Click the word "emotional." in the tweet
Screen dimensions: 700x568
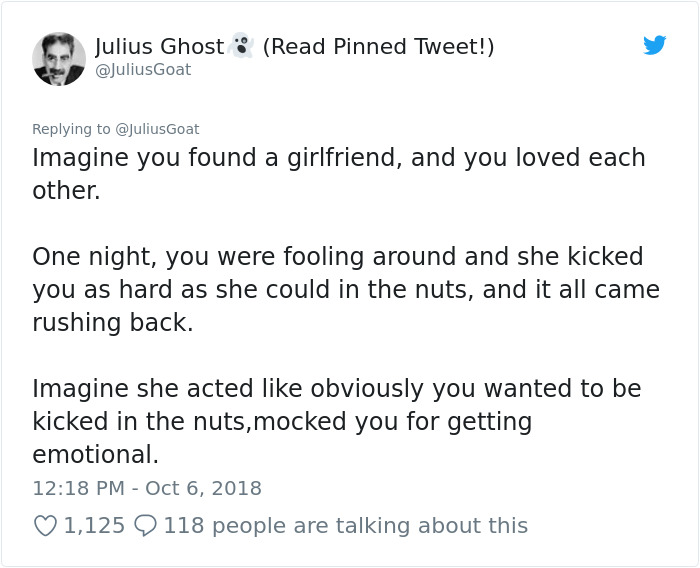(x=95, y=454)
